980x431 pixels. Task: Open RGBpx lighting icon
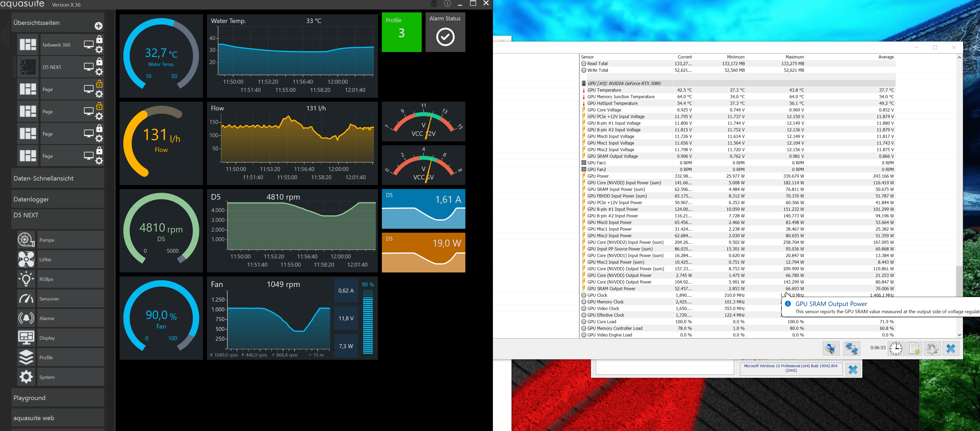(x=26, y=279)
